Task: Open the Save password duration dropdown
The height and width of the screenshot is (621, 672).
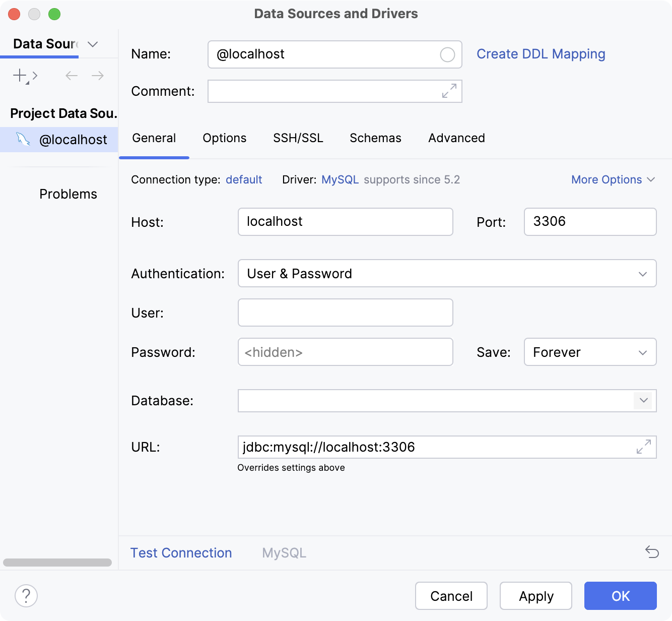Action: pyautogui.click(x=642, y=352)
